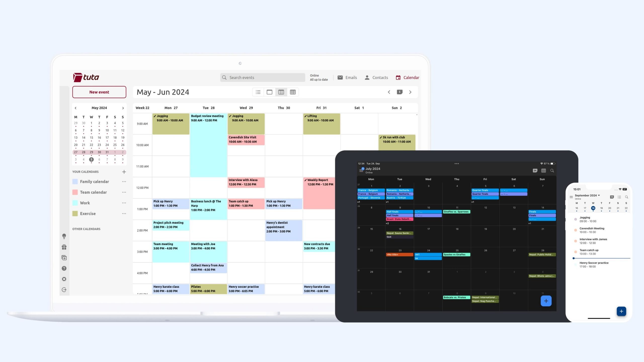
Task: Toggle Exercise calendar visibility
Action: pyautogui.click(x=75, y=213)
